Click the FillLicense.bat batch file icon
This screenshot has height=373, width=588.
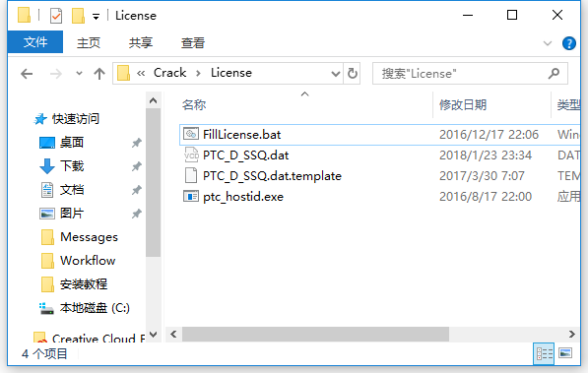pos(191,134)
